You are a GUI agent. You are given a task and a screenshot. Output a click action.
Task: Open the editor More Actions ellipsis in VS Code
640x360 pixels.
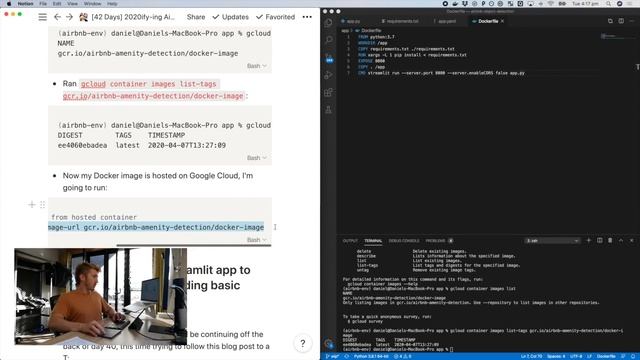pyautogui.click(x=632, y=21)
